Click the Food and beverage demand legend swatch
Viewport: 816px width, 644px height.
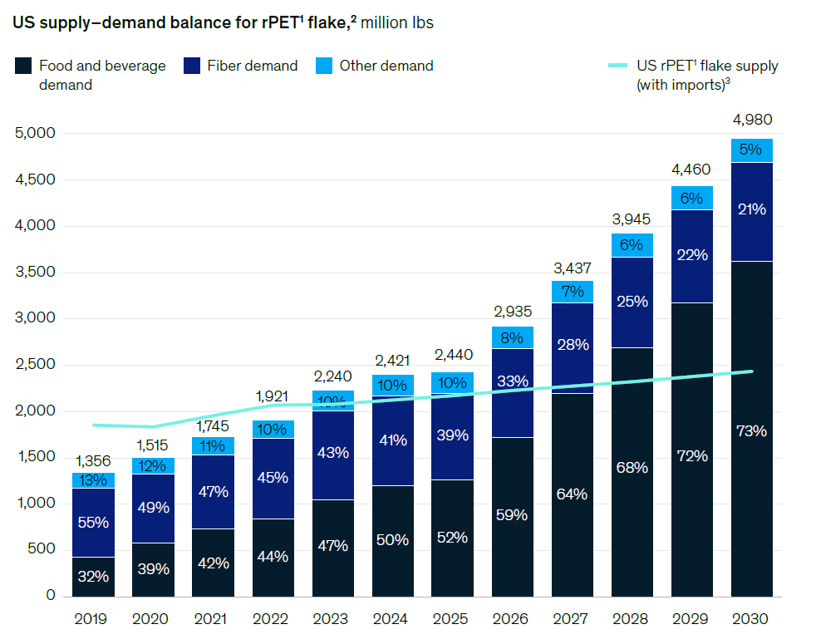23,66
